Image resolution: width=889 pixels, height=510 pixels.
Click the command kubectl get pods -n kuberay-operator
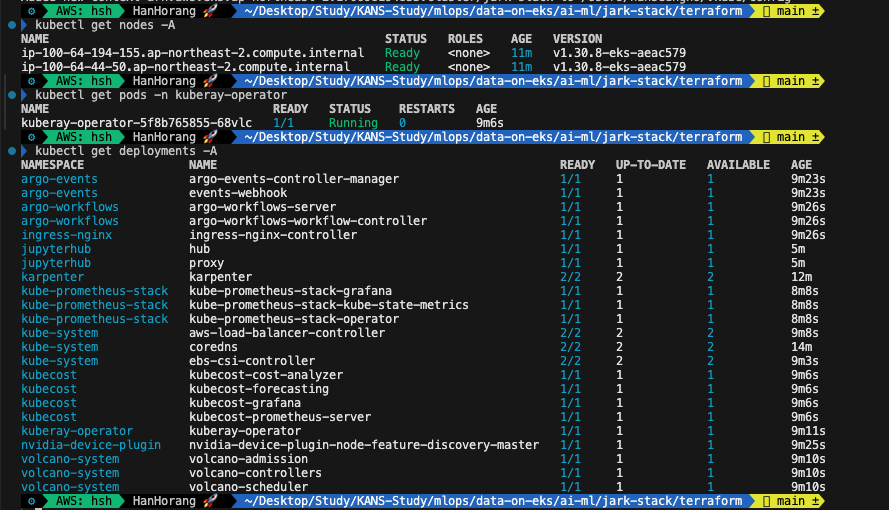(161, 95)
